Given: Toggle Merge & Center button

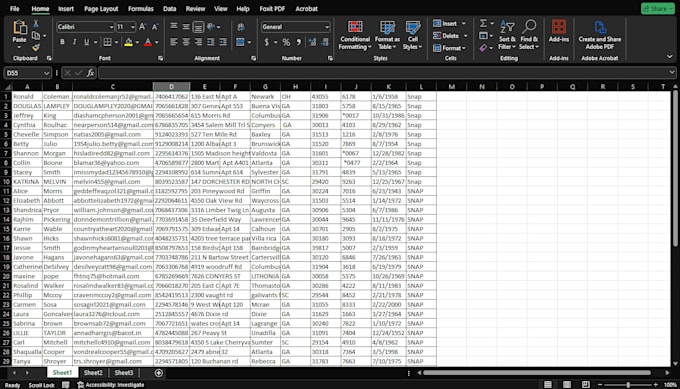Looking at the screenshot, I should tap(240, 42).
